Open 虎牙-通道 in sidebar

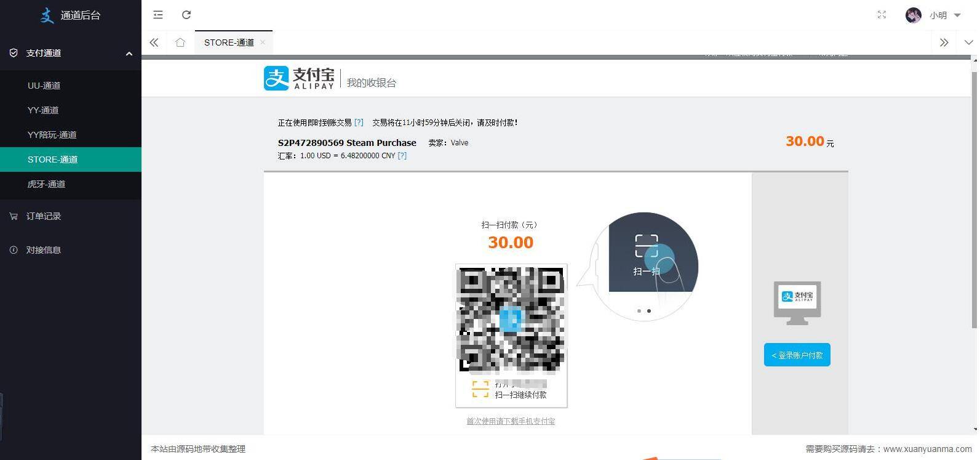click(x=71, y=184)
